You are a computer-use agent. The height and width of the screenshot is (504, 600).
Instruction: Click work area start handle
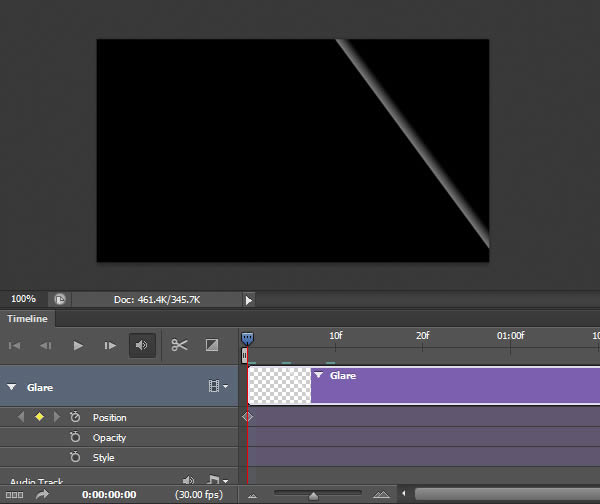pyautogui.click(x=244, y=356)
